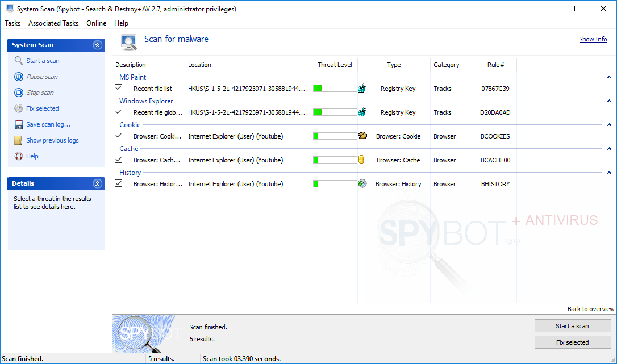
Task: Collapse the Details sidebar panel
Action: [98, 183]
